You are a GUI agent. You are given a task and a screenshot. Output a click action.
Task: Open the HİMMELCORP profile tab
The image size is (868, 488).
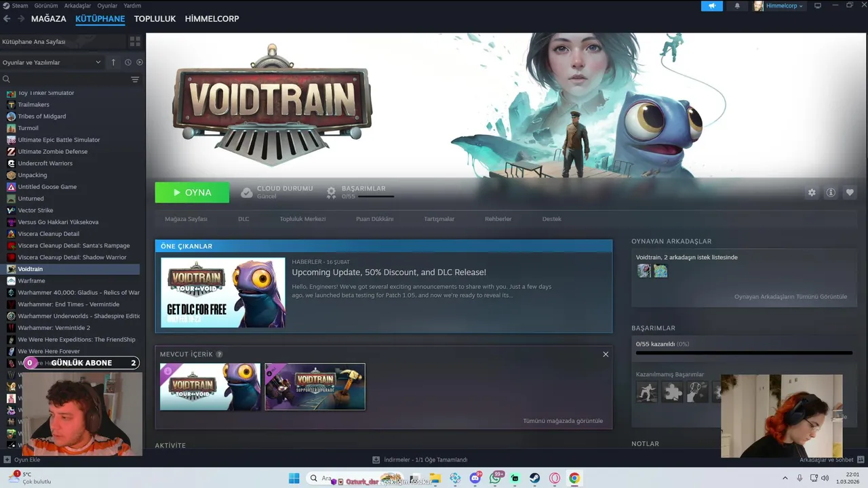tap(212, 19)
